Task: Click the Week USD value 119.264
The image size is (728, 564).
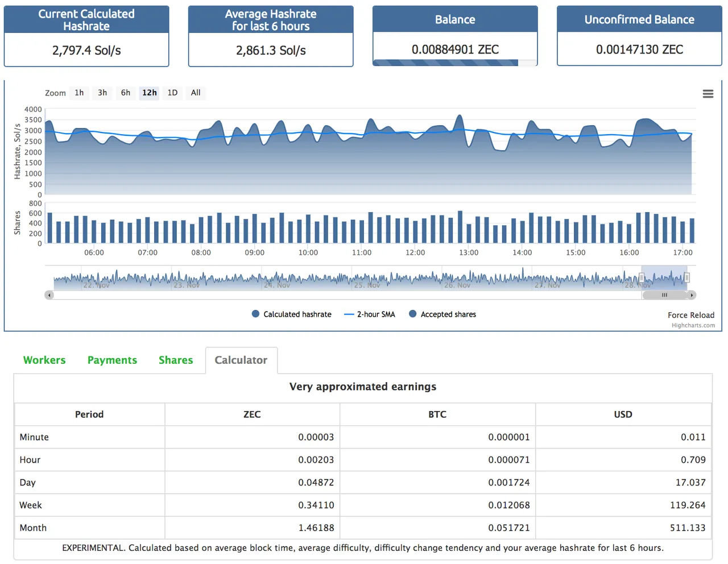Action: [688, 505]
